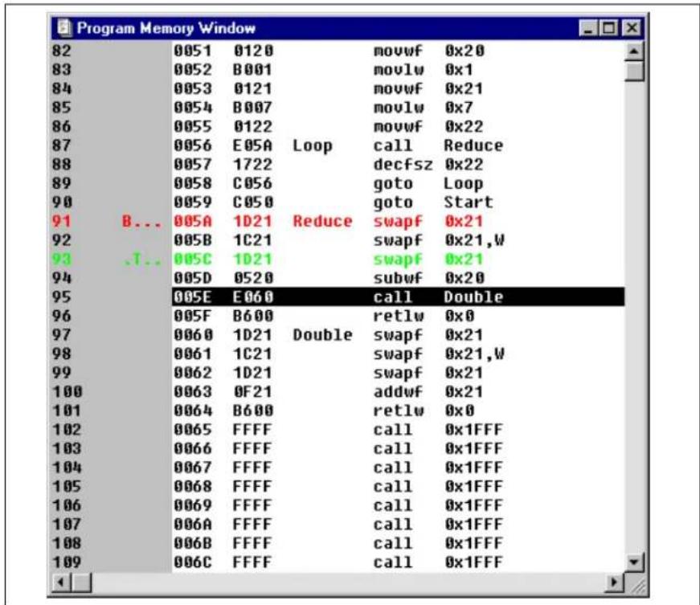Close the Program Memory Window

pos(631,28)
